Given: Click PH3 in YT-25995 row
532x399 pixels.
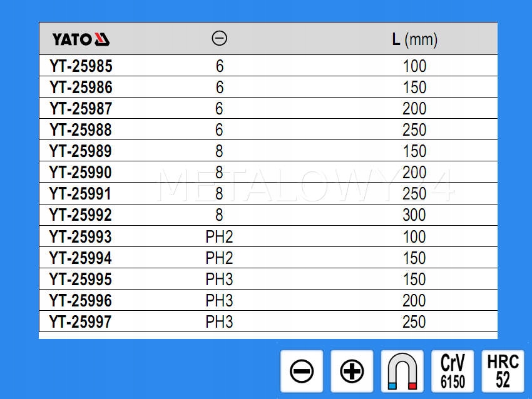Looking at the screenshot, I should [219, 280].
